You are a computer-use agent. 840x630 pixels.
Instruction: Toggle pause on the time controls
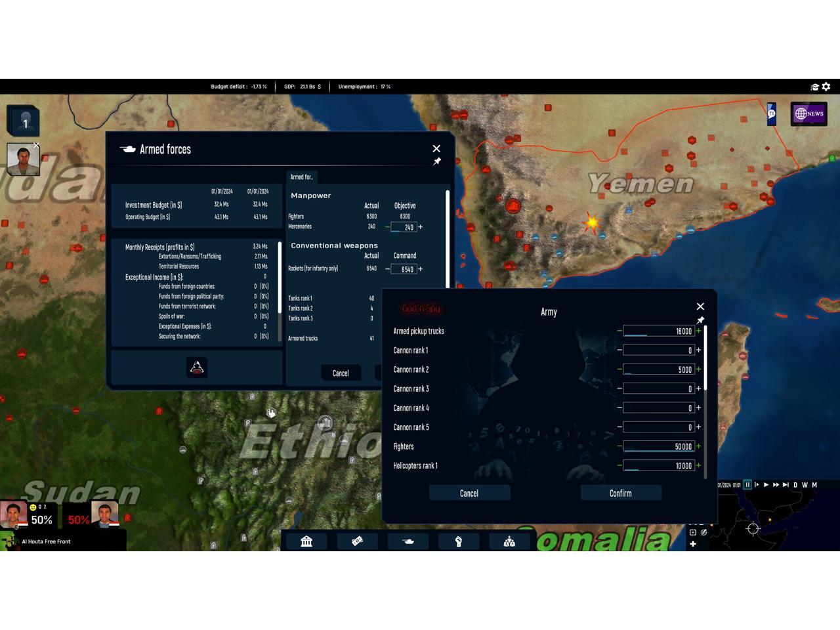(x=747, y=485)
